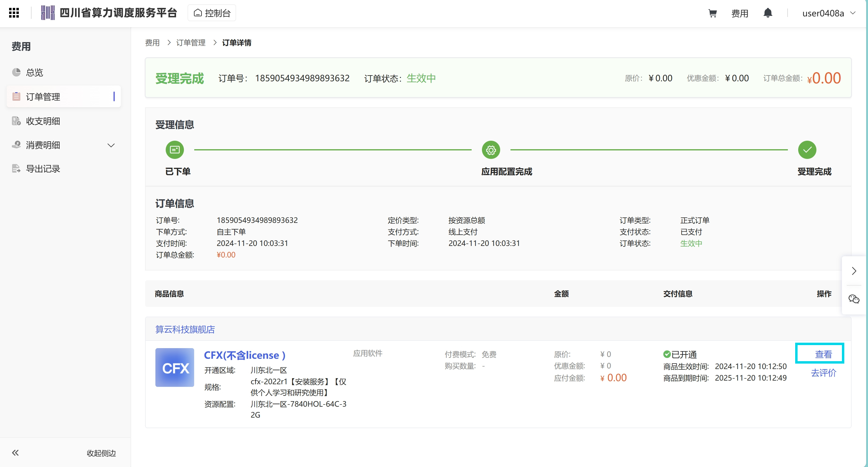Open the WeChat support chat icon
Screen dimensions: 868x467
(854, 299)
